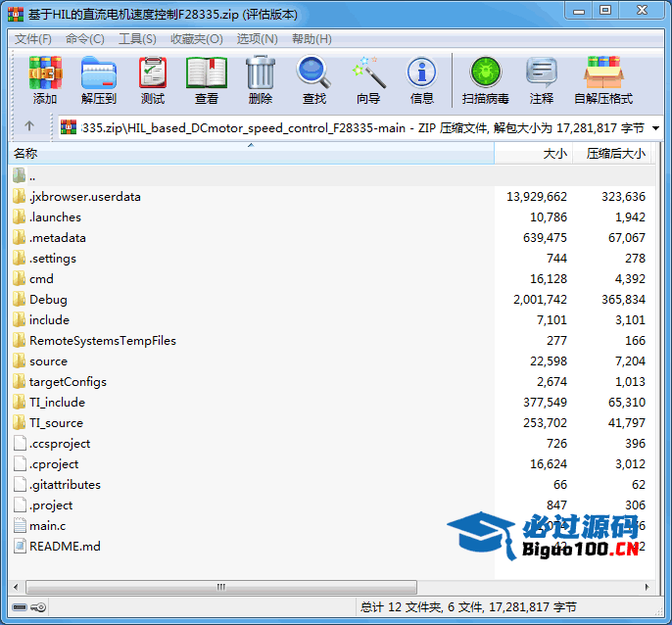672x625 pixels.
Task: Go up one folder level arrow
Action: coord(29,126)
